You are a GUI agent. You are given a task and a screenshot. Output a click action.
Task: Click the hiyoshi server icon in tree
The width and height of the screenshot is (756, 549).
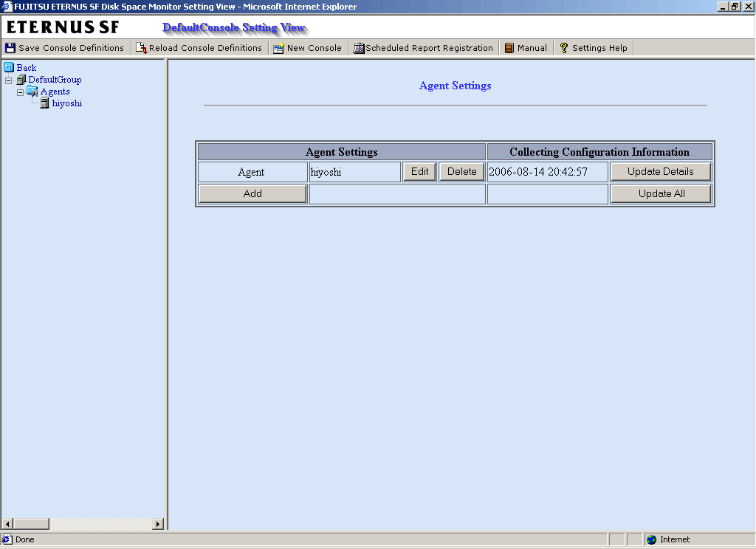44,103
